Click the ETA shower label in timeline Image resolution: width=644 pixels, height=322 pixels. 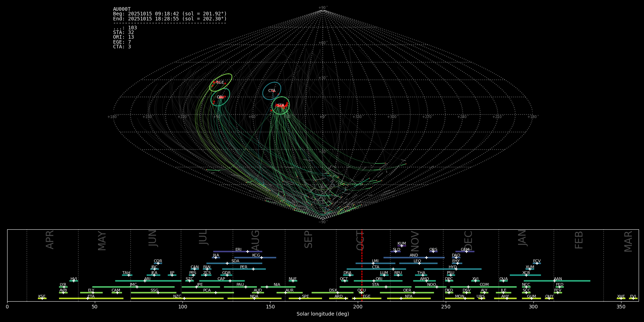point(91,297)
